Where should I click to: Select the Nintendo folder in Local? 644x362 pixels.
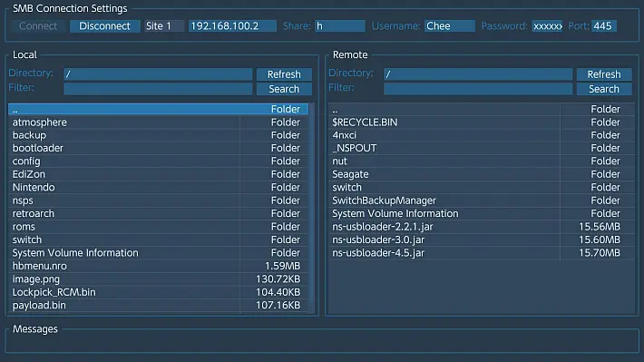click(x=158, y=188)
